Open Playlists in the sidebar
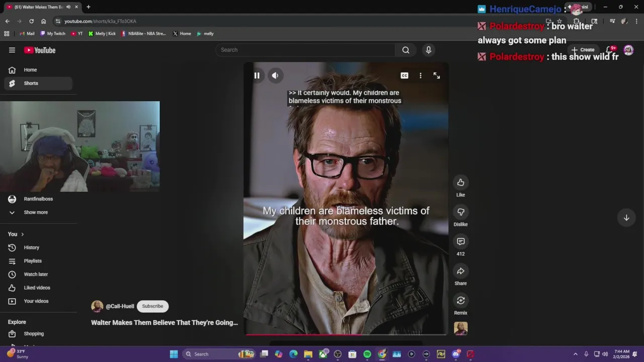Viewport: 644px width, 362px height. coord(38,261)
